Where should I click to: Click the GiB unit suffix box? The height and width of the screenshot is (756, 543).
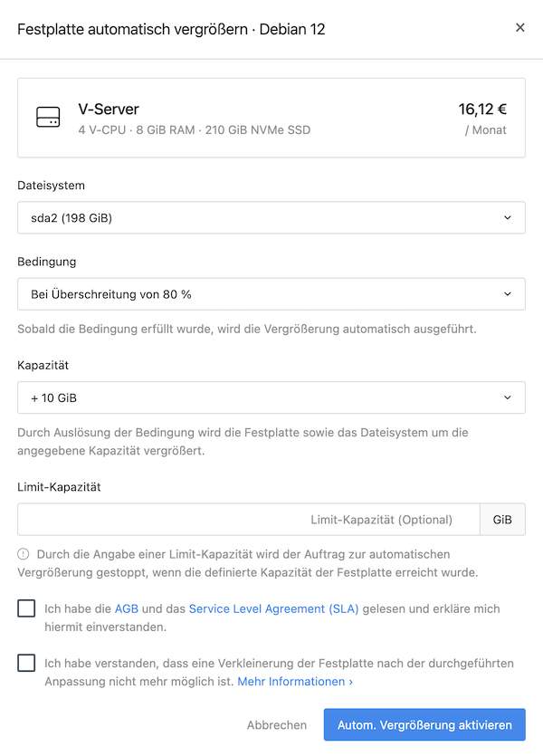[502, 520]
